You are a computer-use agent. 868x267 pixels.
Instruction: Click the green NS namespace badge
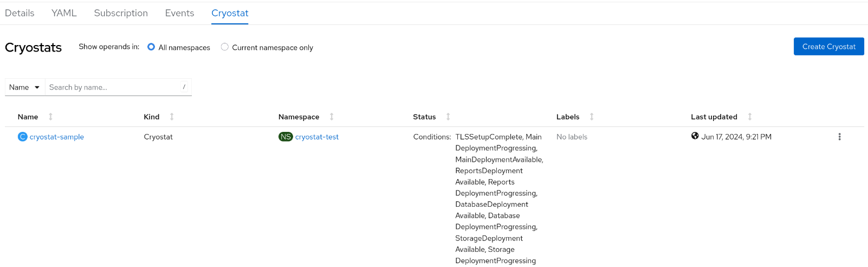coord(286,137)
